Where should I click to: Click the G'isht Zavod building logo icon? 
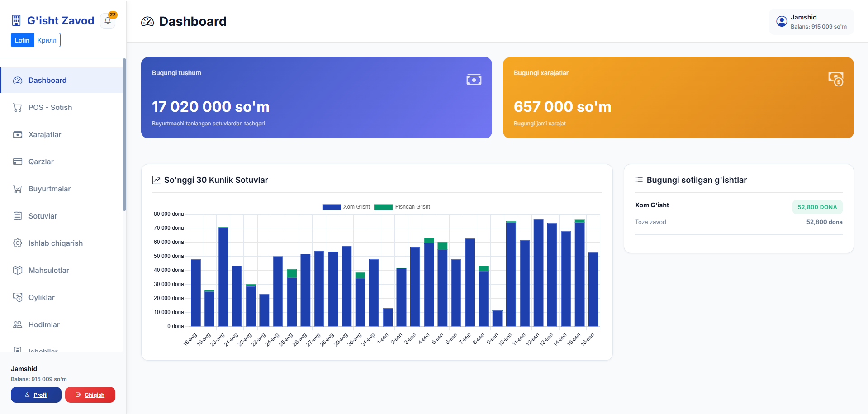coord(16,20)
